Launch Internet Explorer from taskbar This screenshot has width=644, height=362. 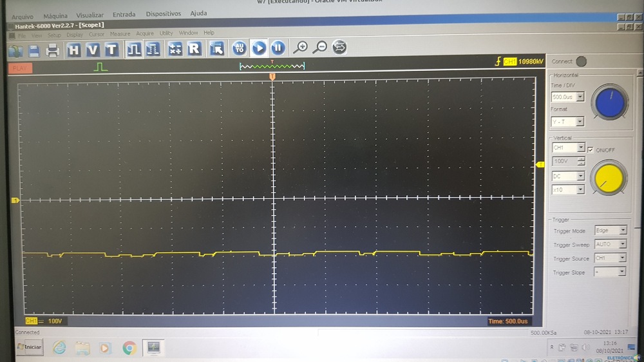(59, 348)
